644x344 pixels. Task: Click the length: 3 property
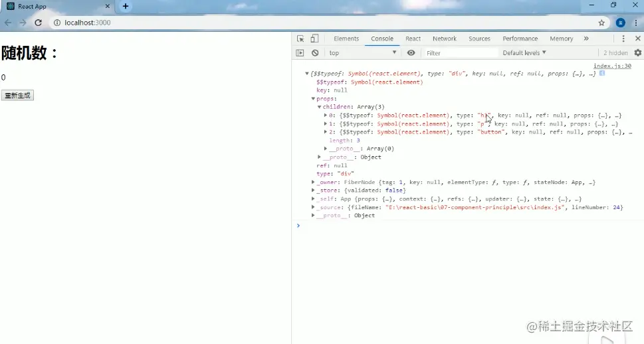tap(344, 140)
